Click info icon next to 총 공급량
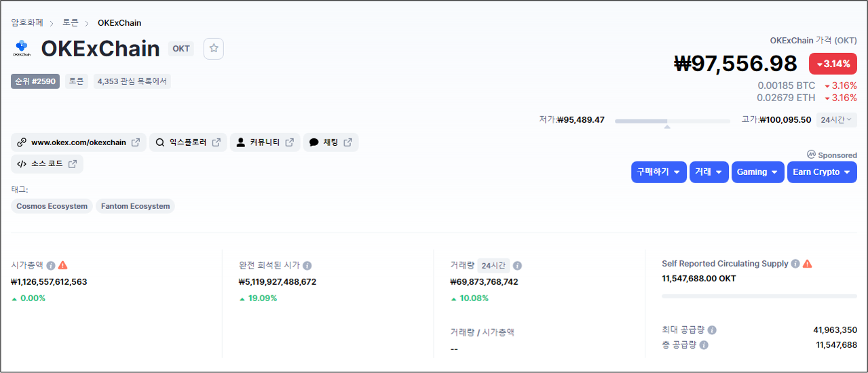 [704, 345]
